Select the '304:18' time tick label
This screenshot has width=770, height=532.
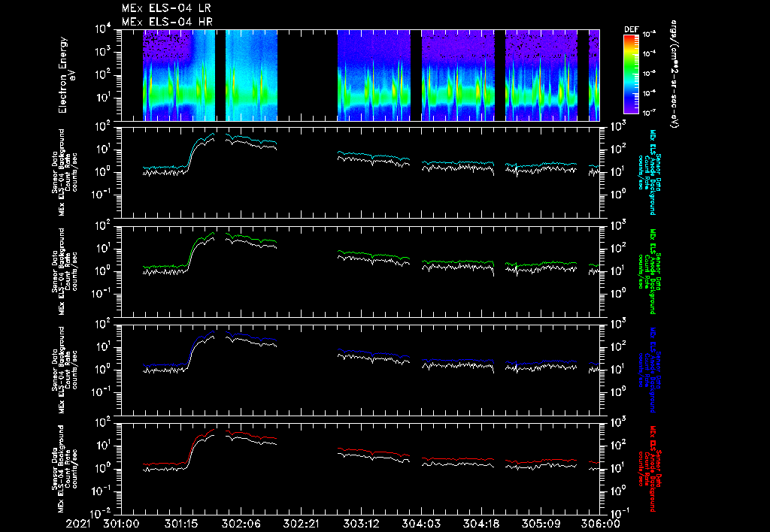(x=480, y=524)
